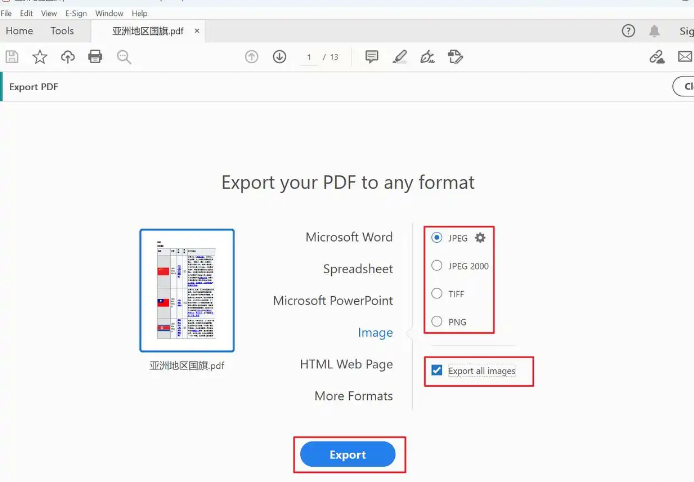694x482 pixels.
Task: Click the star bookmark icon
Action: (x=40, y=57)
